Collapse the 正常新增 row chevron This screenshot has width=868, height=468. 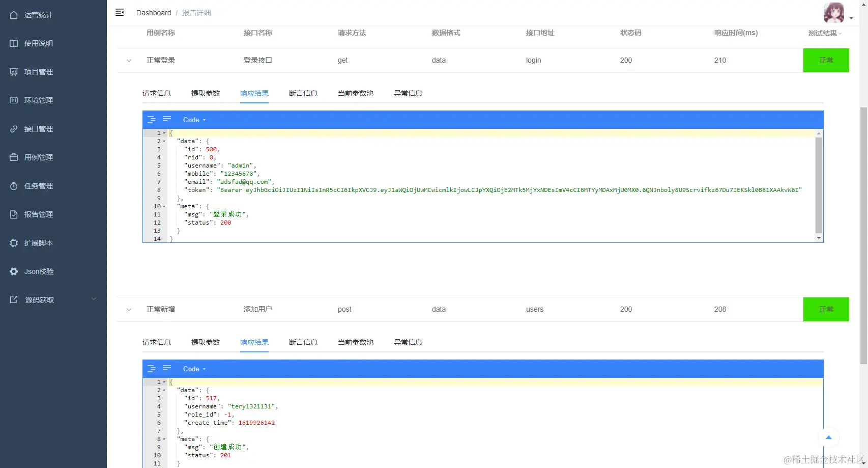pyautogui.click(x=129, y=310)
